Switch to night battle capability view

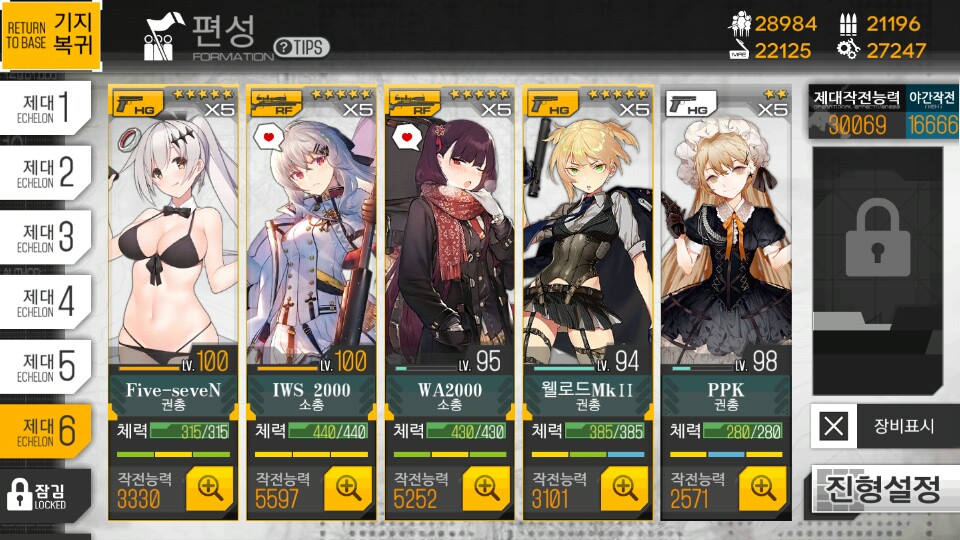932,111
